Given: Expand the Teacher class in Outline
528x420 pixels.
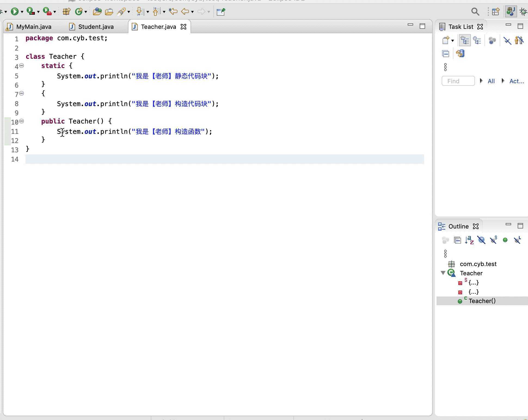Looking at the screenshot, I should tap(444, 273).
